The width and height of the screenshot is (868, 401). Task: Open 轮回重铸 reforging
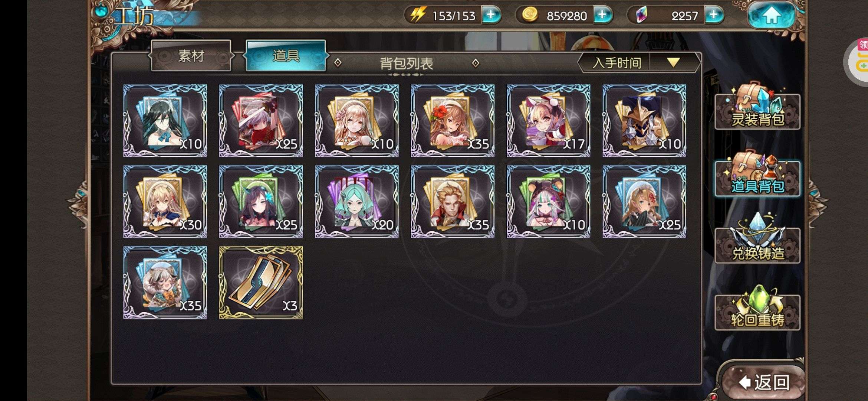(x=757, y=308)
